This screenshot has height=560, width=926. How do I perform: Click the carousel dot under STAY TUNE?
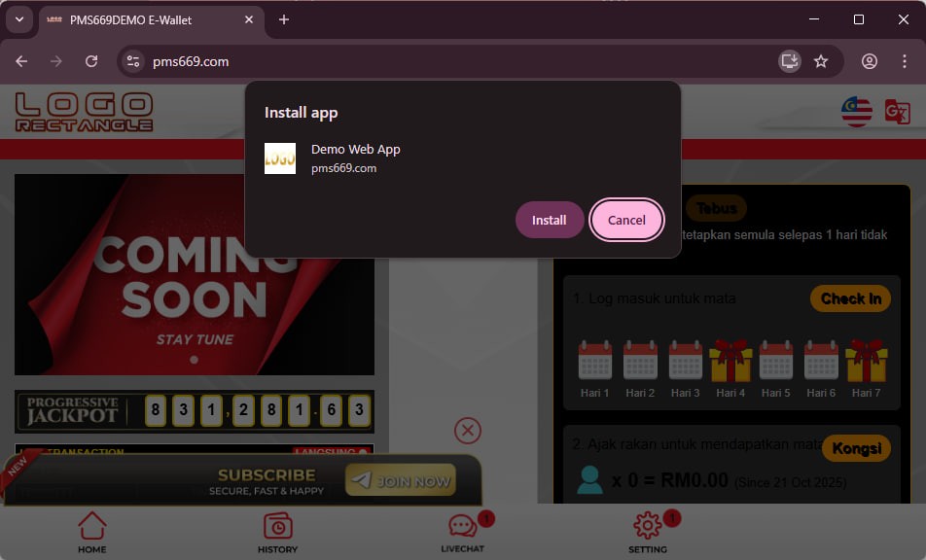click(194, 359)
